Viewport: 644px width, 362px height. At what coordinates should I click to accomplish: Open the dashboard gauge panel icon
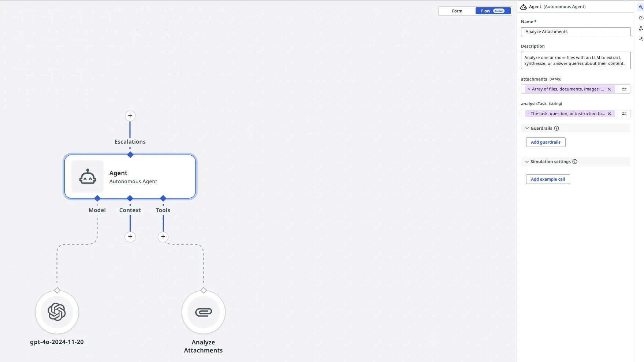(641, 17)
